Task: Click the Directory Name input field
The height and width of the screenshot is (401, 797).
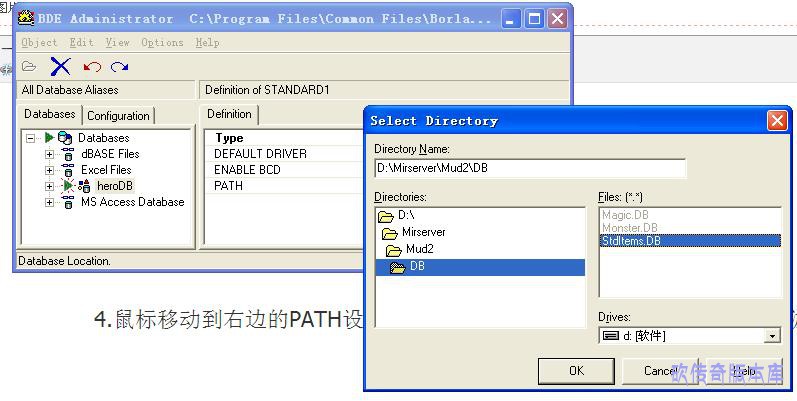Action: 529,168
